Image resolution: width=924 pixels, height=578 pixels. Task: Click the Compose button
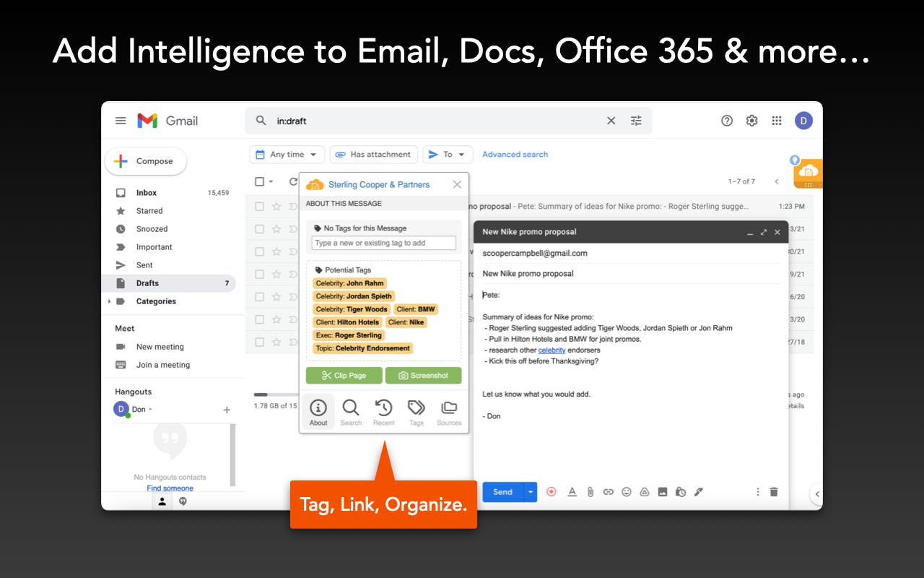tap(145, 161)
